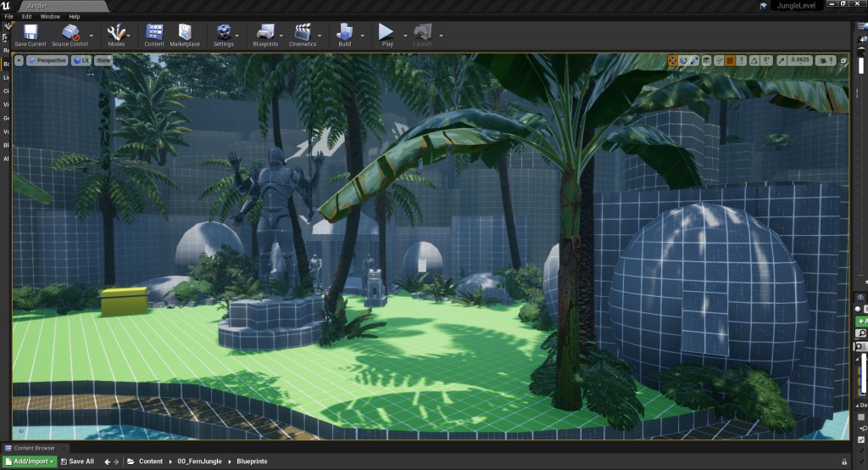Open the Content browser toolbar icon
Image resolution: width=868 pixels, height=470 pixels.
pyautogui.click(x=153, y=33)
